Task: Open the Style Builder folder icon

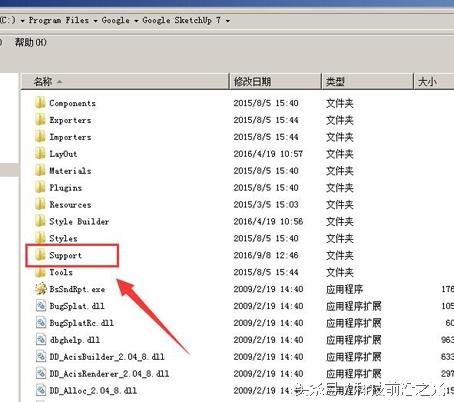Action: pyautogui.click(x=40, y=221)
